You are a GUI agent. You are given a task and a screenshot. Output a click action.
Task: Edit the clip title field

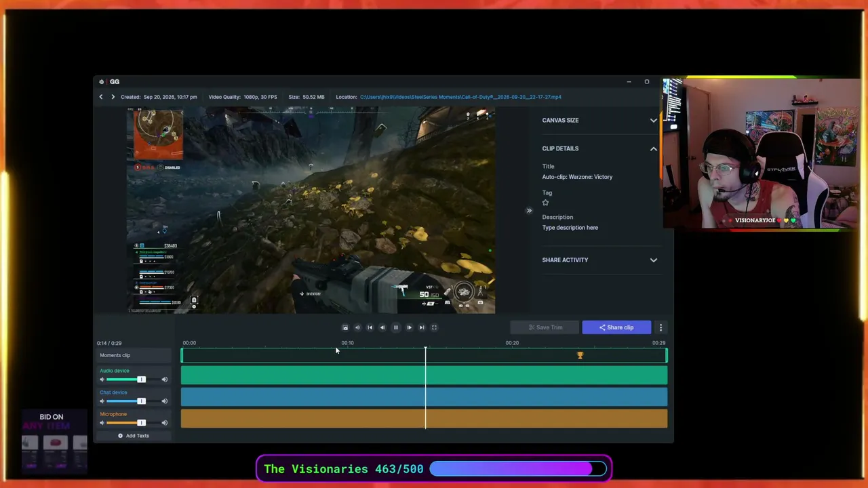(x=577, y=177)
